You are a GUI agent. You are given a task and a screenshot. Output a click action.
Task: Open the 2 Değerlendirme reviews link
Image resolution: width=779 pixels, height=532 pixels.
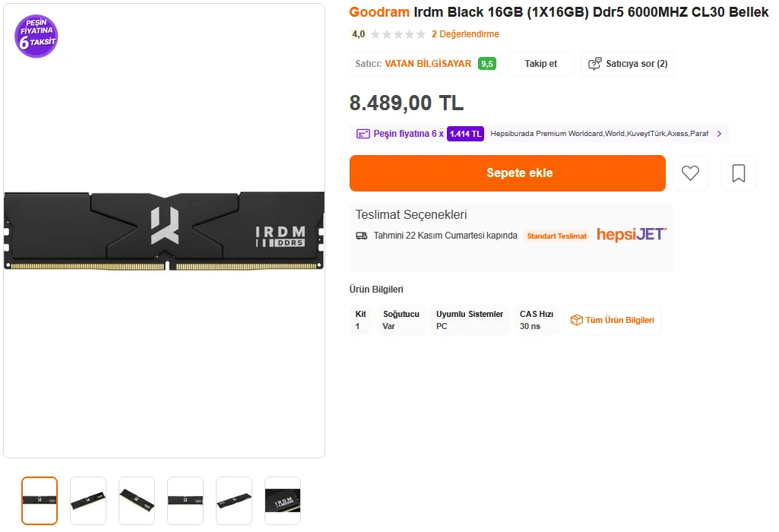[x=465, y=34]
